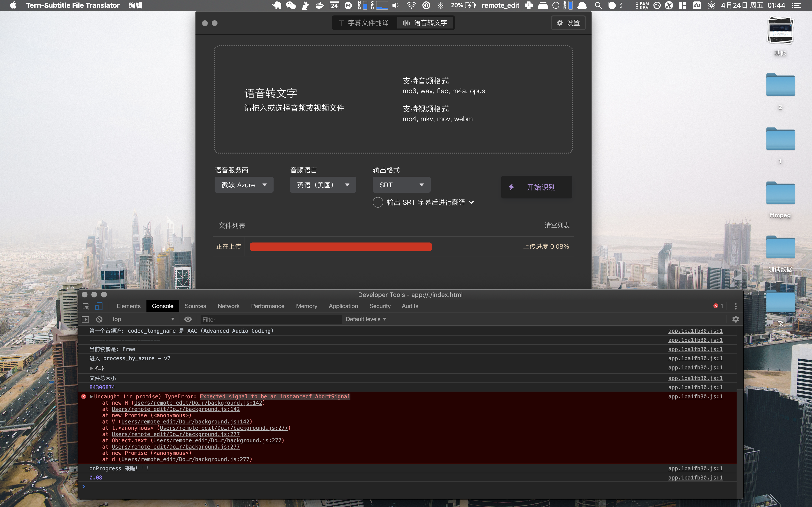Open the 英语（美国）language dropdown
This screenshot has width=812, height=507.
pyautogui.click(x=323, y=185)
